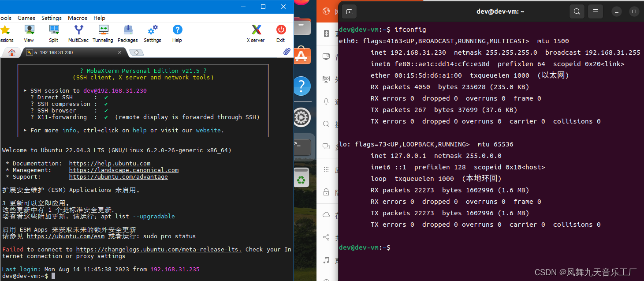The height and width of the screenshot is (281, 644).
Task: Open the Sessions star icon in MobaXterm toolbar
Action: [x=5, y=30]
